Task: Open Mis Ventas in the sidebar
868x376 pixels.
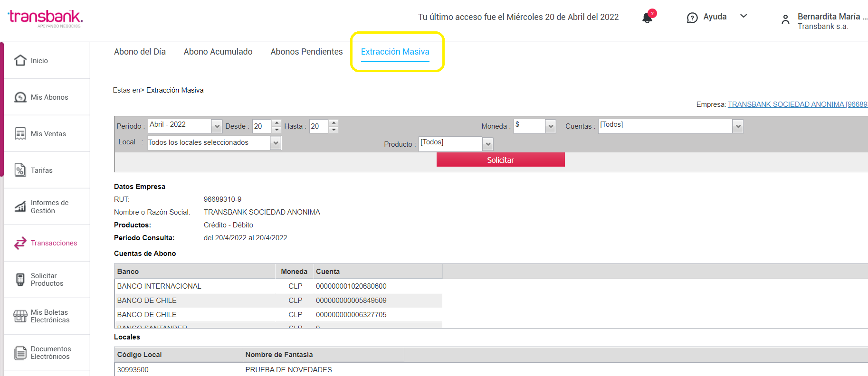Action: 48,134
